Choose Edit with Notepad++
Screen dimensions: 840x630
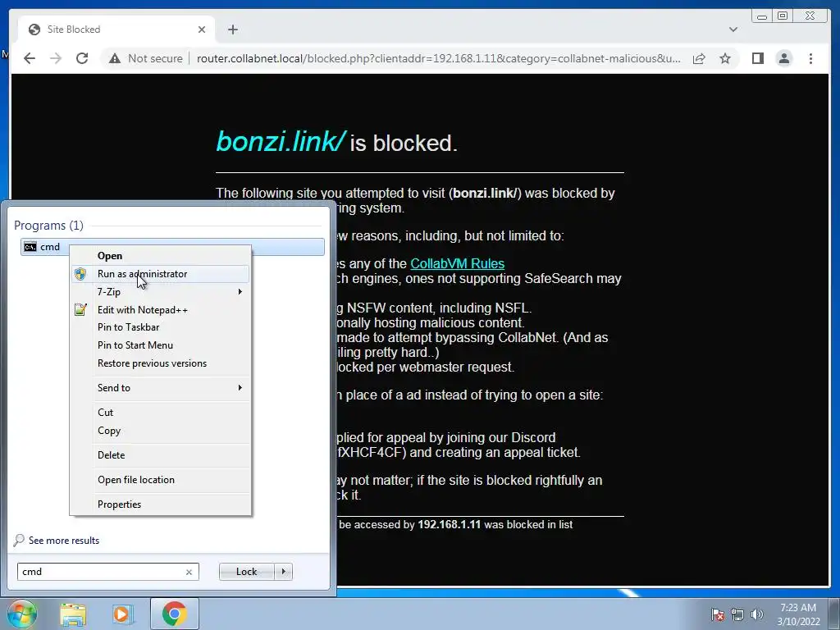[x=160, y=309]
